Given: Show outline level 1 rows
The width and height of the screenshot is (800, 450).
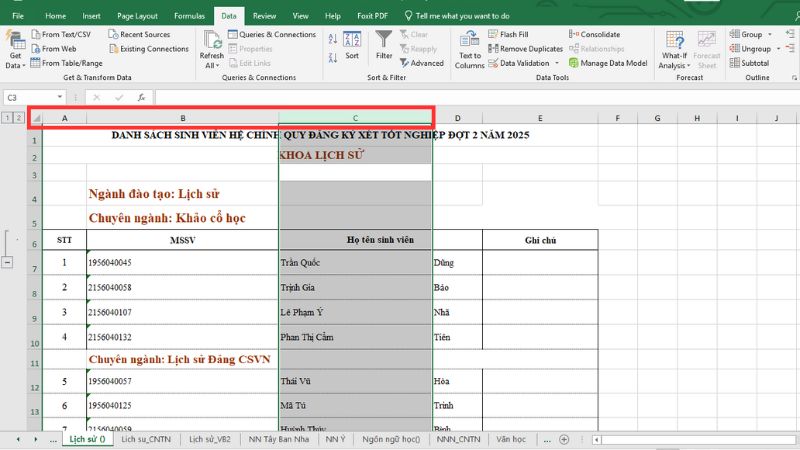Looking at the screenshot, I should click(x=6, y=118).
